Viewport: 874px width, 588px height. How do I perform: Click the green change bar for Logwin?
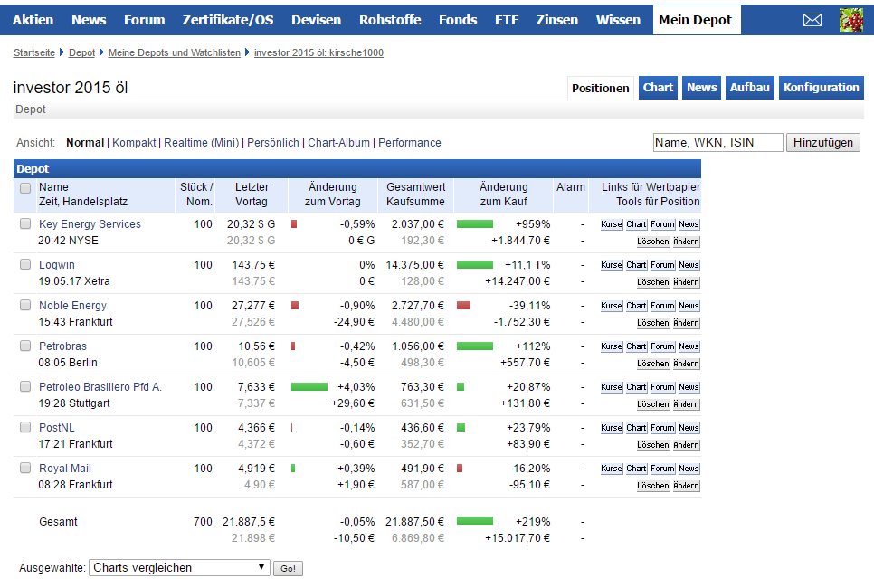coord(475,265)
